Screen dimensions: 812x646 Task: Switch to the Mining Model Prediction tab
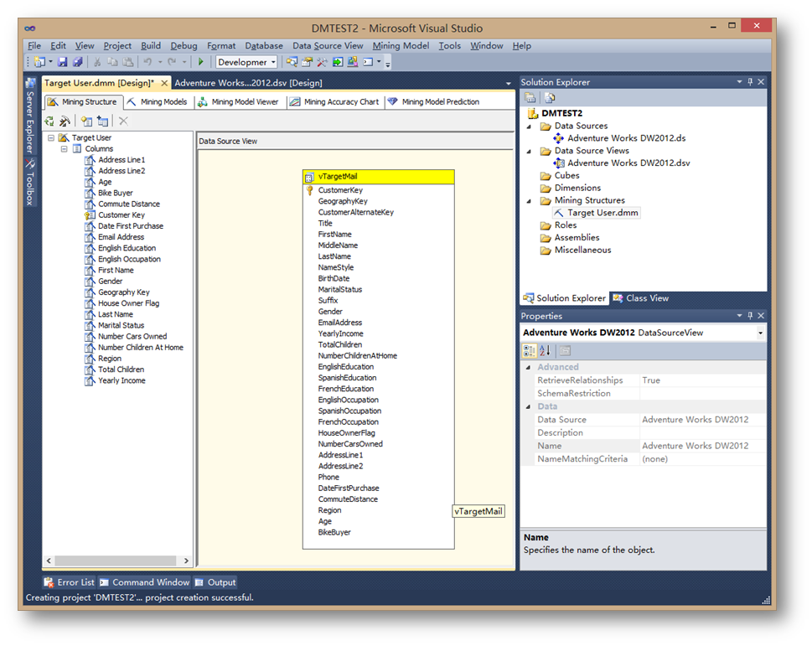click(x=434, y=102)
